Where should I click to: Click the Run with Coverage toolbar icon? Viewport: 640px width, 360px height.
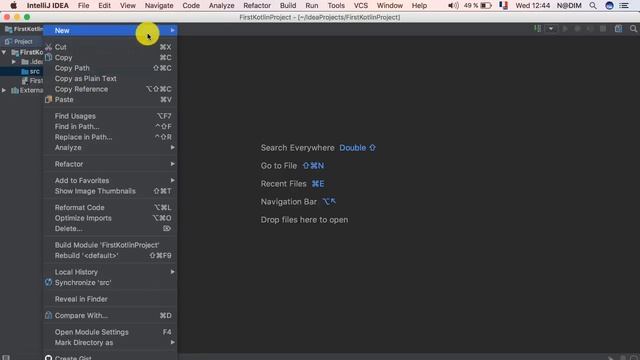pyautogui.click(x=589, y=29)
